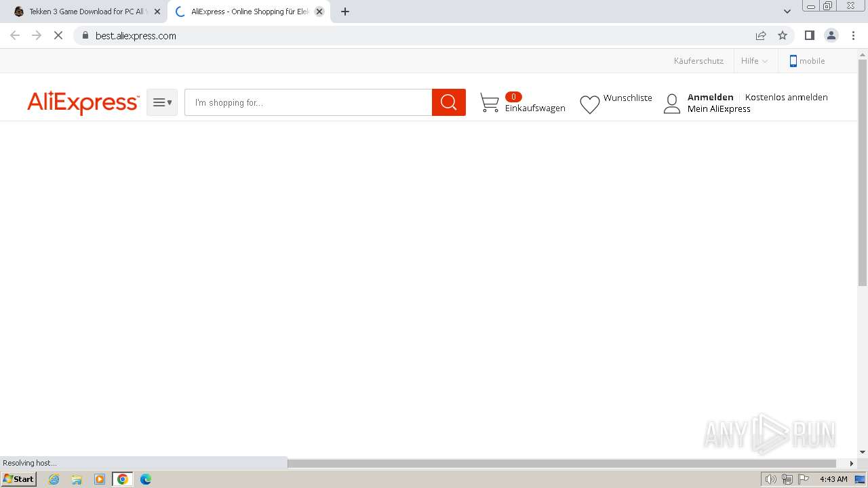This screenshot has height=488, width=868.
Task: Click the user account profile icon
Action: [672, 104]
